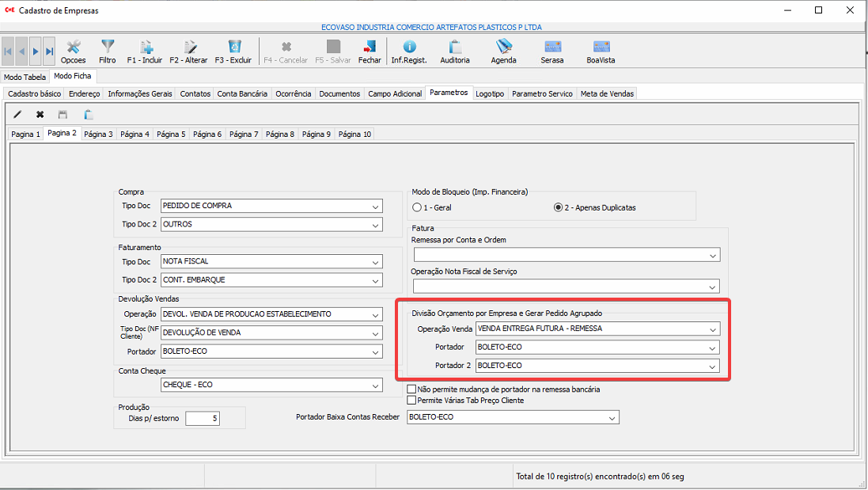The height and width of the screenshot is (490, 868).
Task: Switch to the Pagina 3 tab
Action: click(x=99, y=135)
